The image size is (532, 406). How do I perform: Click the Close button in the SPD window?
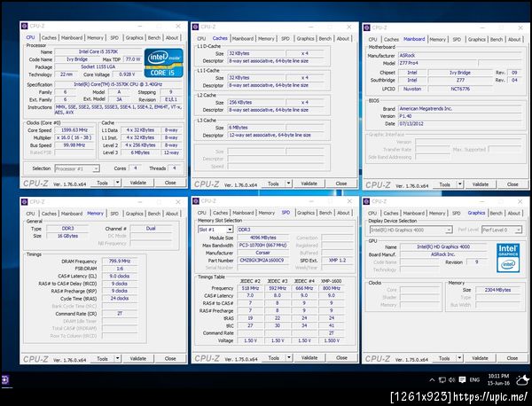click(x=341, y=357)
